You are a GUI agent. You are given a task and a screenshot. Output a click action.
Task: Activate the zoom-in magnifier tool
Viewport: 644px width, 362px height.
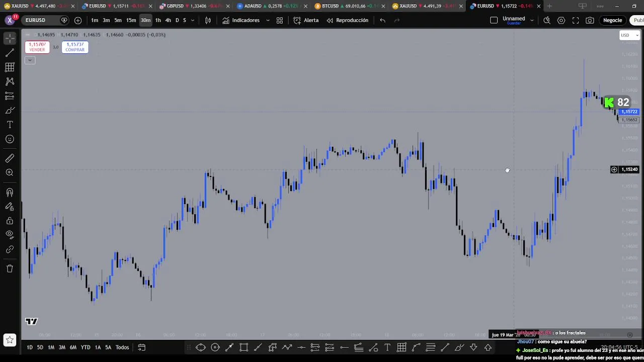pyautogui.click(x=10, y=172)
